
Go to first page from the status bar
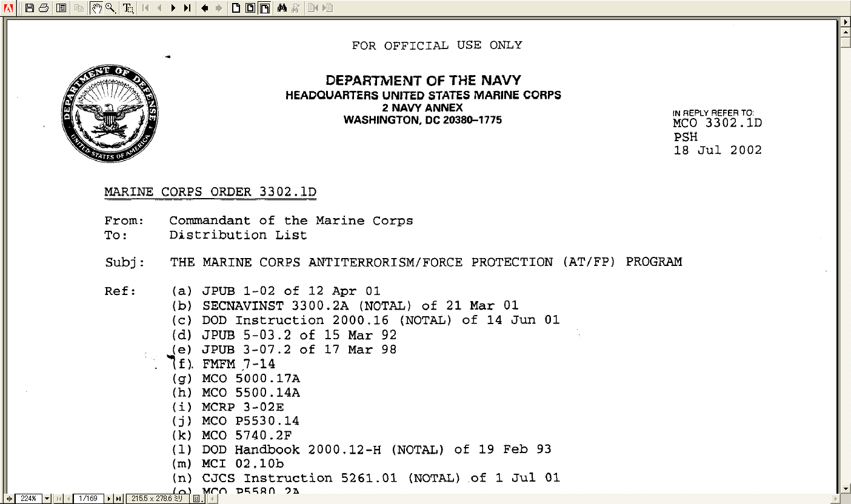coord(59,499)
